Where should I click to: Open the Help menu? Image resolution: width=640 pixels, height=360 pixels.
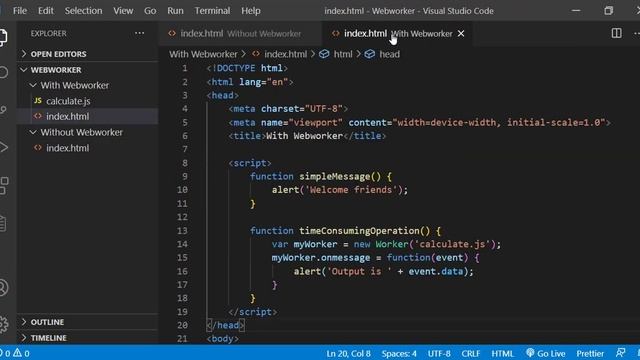pos(251,11)
